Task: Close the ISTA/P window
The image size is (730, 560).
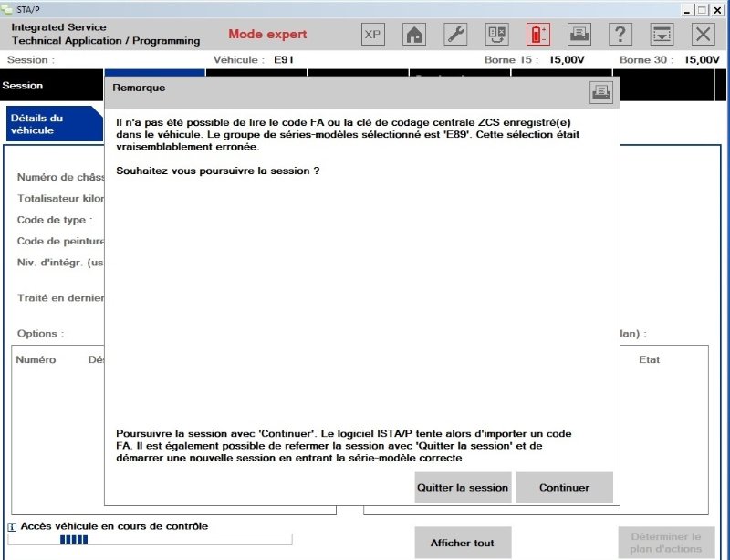Action: click(x=717, y=9)
